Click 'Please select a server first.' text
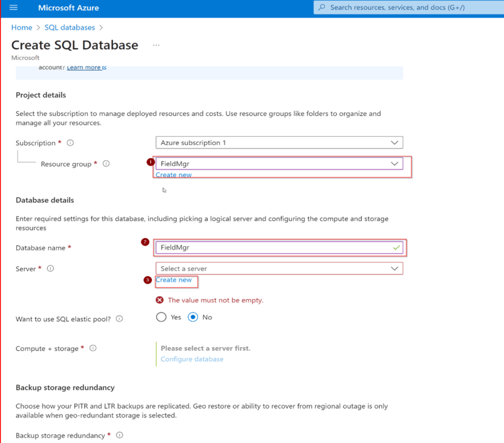This screenshot has height=443, width=504. [x=205, y=348]
